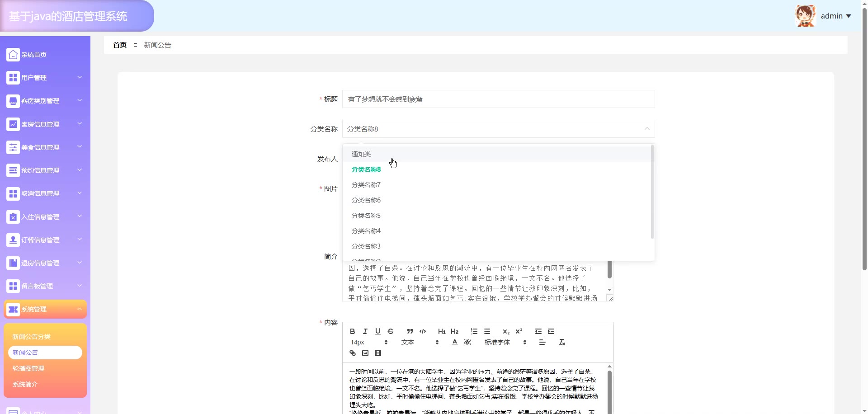Toggle bold formatting in the content editor
Viewport: 868px width, 414px height.
coord(353,331)
